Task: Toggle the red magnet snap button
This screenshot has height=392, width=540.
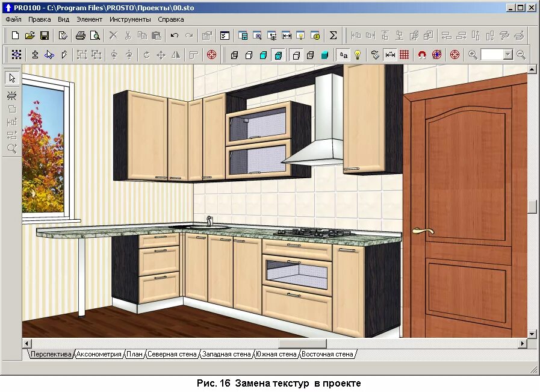Action: [422, 54]
